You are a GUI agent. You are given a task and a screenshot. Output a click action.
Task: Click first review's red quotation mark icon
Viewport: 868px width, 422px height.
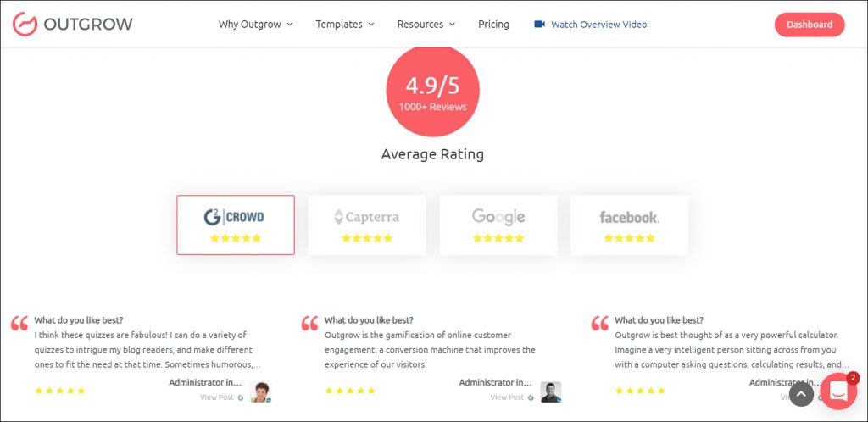pyautogui.click(x=19, y=324)
